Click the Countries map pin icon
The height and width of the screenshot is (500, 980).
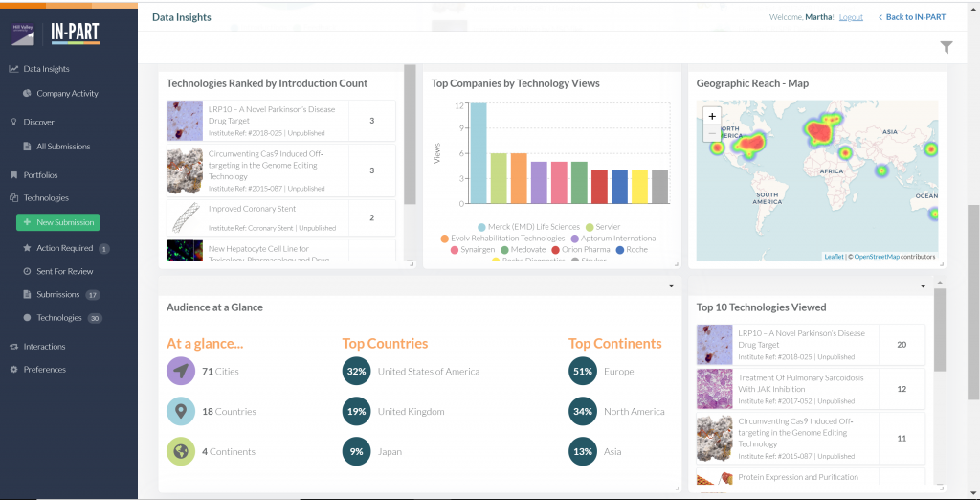click(x=181, y=412)
